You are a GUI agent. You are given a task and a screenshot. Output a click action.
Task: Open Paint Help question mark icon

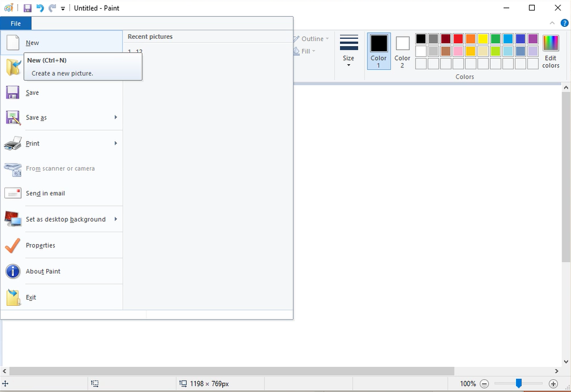tap(564, 23)
